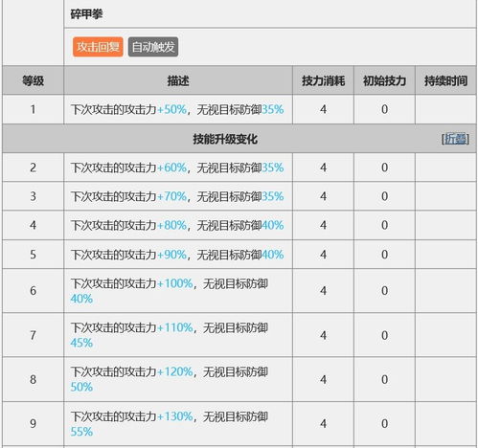Click level number 2 cell
478x448 pixels.
pos(33,168)
